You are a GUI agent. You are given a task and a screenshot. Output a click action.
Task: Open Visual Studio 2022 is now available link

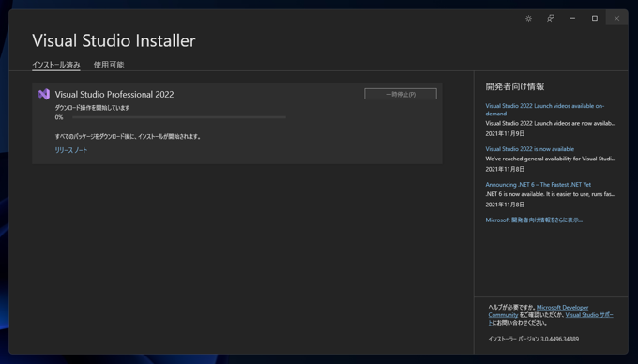pos(530,149)
